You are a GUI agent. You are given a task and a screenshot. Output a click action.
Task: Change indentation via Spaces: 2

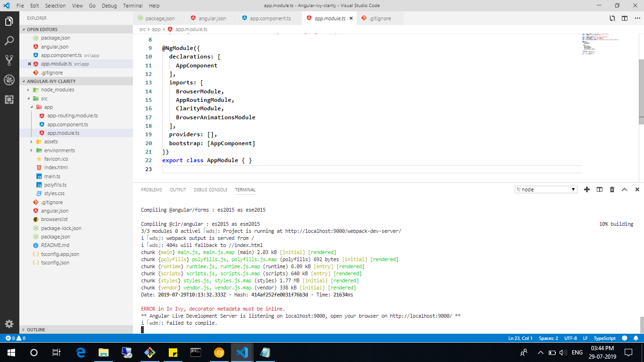tap(548, 338)
